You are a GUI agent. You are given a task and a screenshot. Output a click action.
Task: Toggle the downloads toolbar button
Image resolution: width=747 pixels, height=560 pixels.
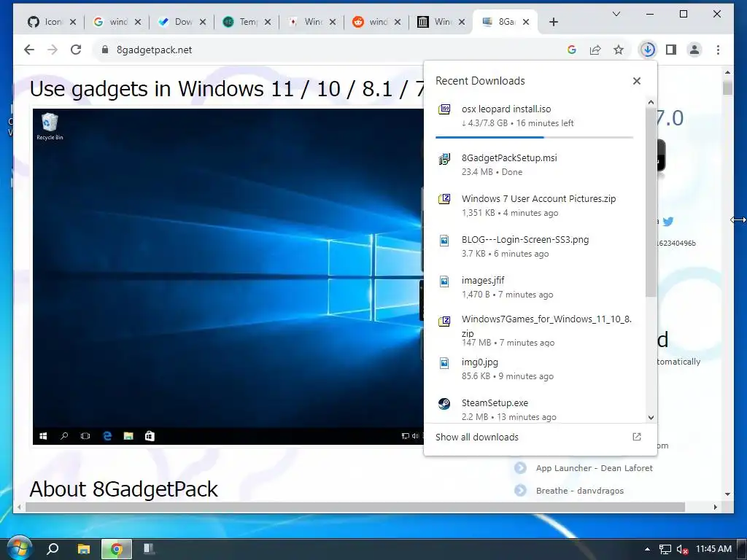(x=648, y=50)
